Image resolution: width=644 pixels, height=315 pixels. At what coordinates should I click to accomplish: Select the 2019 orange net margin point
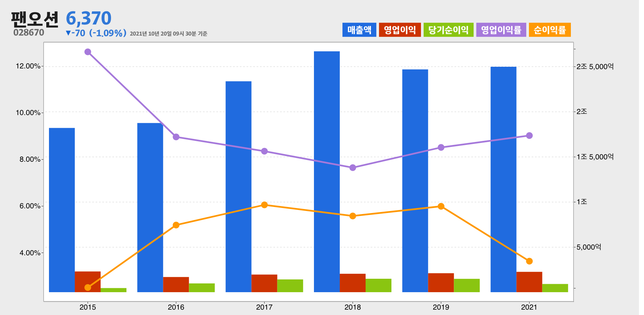[x=441, y=206]
